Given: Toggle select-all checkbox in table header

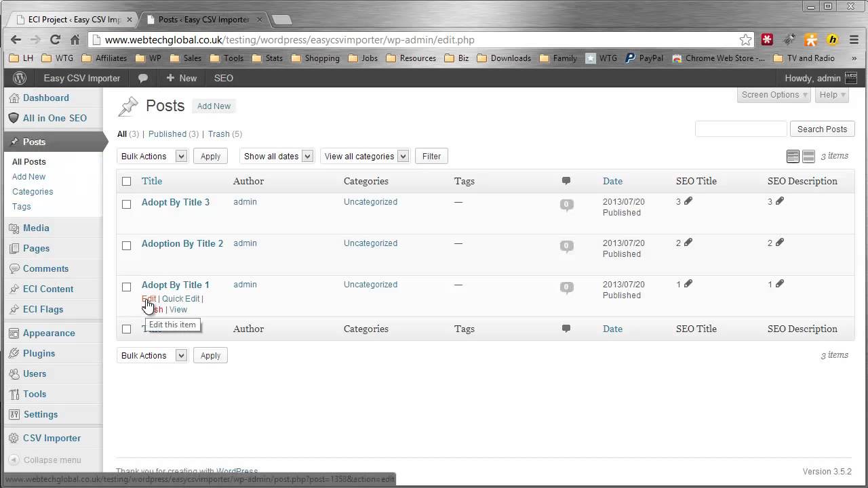Looking at the screenshot, I should click(126, 181).
